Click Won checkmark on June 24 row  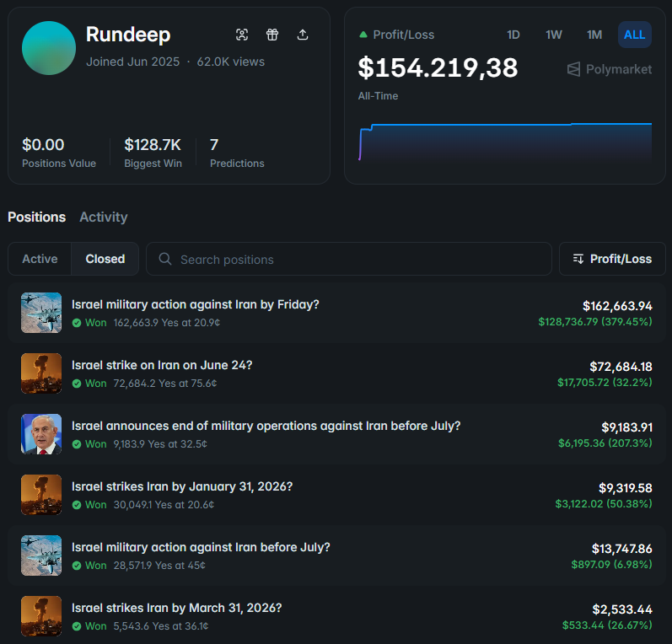77,384
